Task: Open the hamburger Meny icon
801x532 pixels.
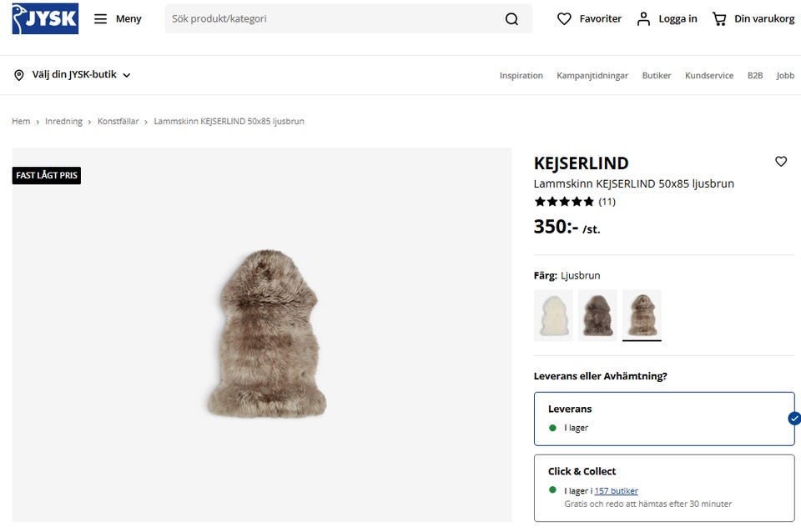Action: pyautogui.click(x=99, y=18)
